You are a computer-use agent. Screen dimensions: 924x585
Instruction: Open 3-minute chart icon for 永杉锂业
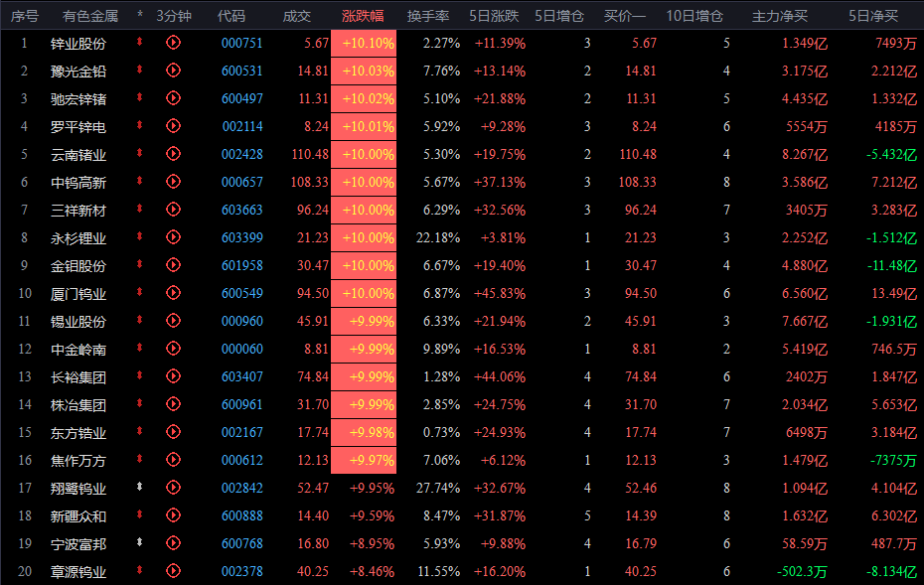coord(173,236)
